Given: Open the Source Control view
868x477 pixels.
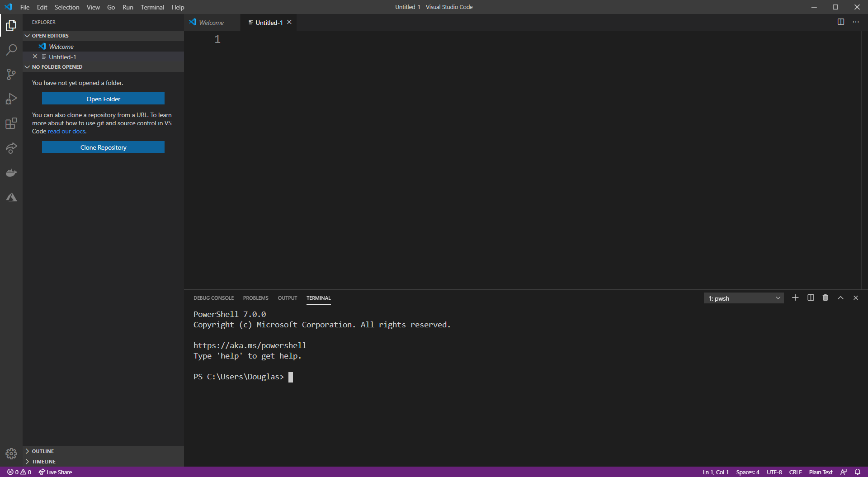Looking at the screenshot, I should click(11, 74).
